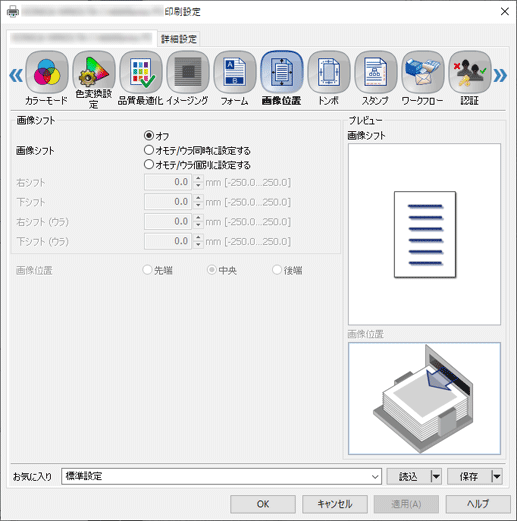Viewport: 517px width, 521px height.
Task: Click the 画像シフト page preview thumbnail
Action: 424,234
